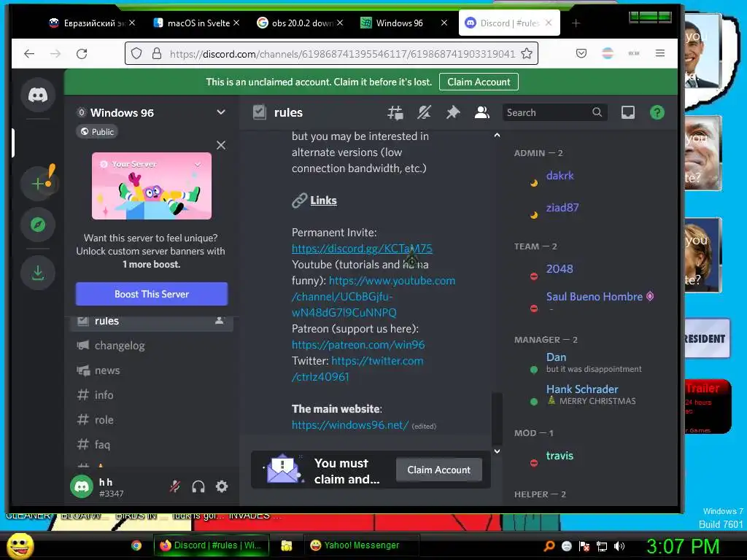The width and height of the screenshot is (747, 560).
Task: Open user settings gear icon
Action: pos(222,486)
